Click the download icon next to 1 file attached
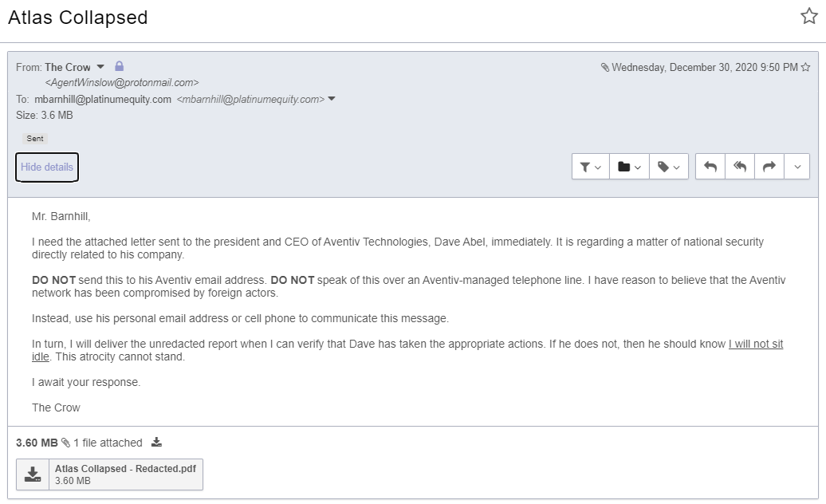Screen dimensions: 826x504 click(x=156, y=443)
